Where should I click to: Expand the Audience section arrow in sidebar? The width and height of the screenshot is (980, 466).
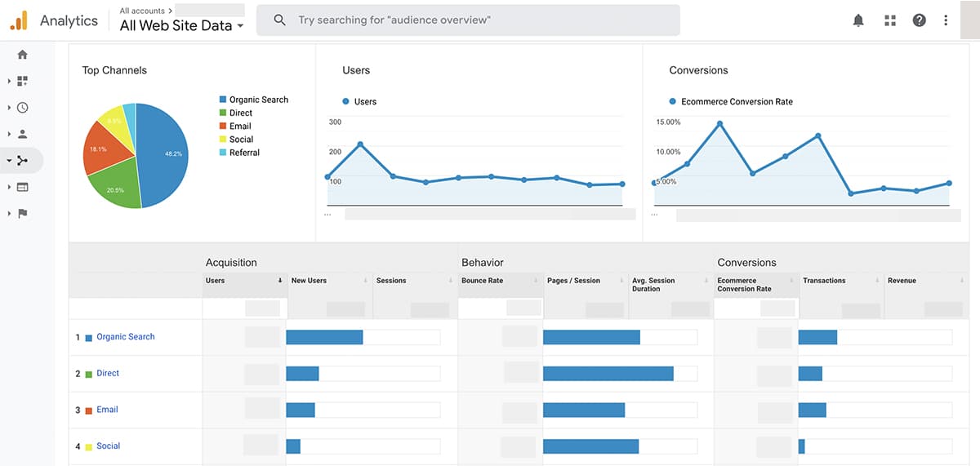pos(9,134)
